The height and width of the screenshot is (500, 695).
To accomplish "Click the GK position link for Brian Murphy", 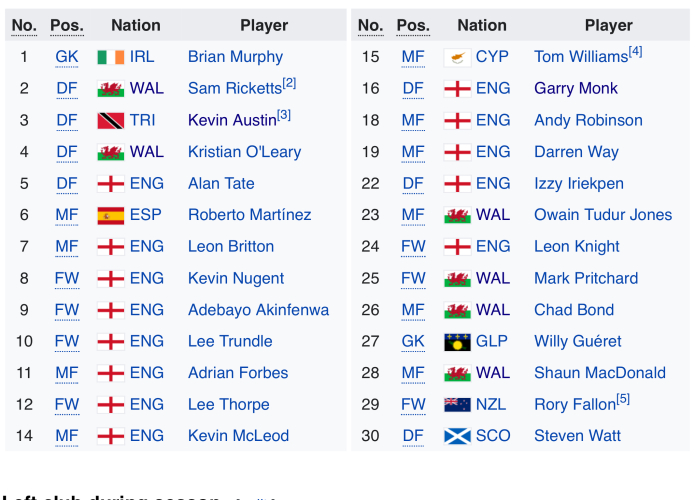I will pyautogui.click(x=67, y=57).
